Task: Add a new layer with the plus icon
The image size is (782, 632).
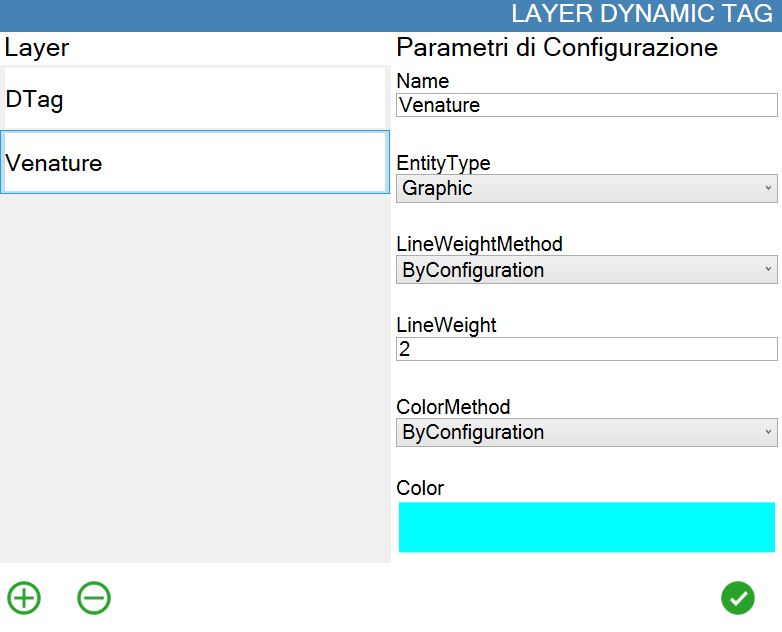Action: click(x=24, y=598)
